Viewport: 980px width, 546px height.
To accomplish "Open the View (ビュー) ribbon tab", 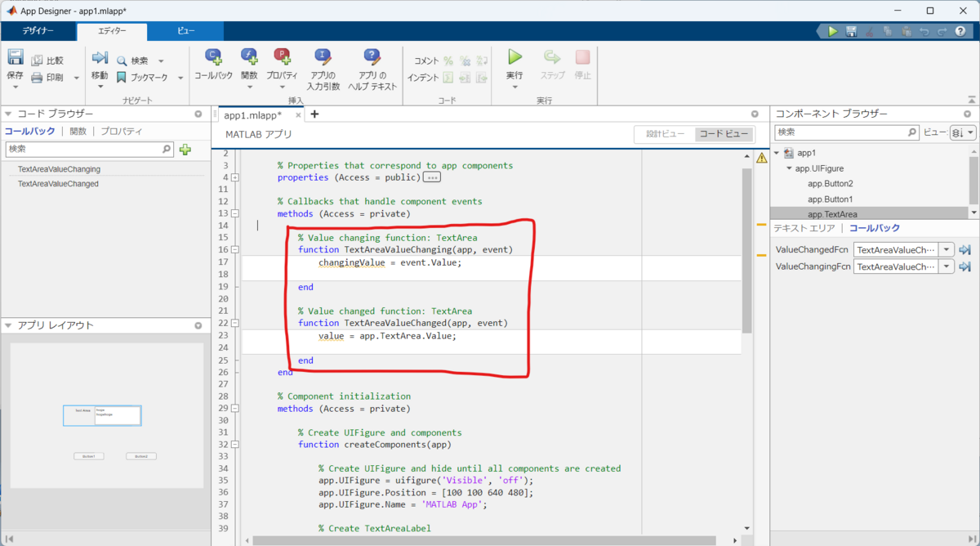I will click(186, 31).
